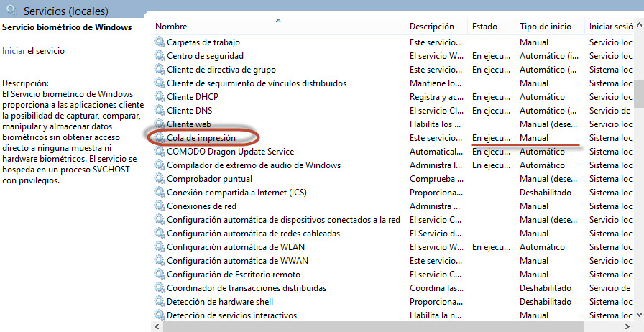
Task: Click the Servicios (locales) header gear icon
Action: [x=11, y=11]
